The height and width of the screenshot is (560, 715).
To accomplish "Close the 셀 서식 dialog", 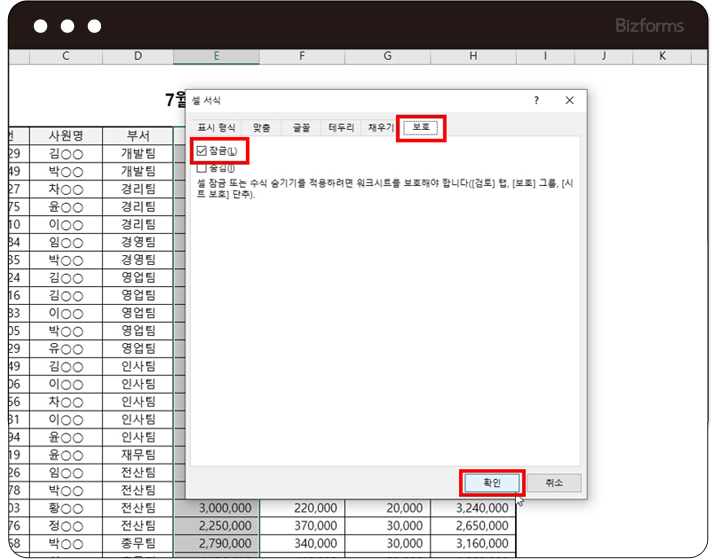I will click(569, 100).
